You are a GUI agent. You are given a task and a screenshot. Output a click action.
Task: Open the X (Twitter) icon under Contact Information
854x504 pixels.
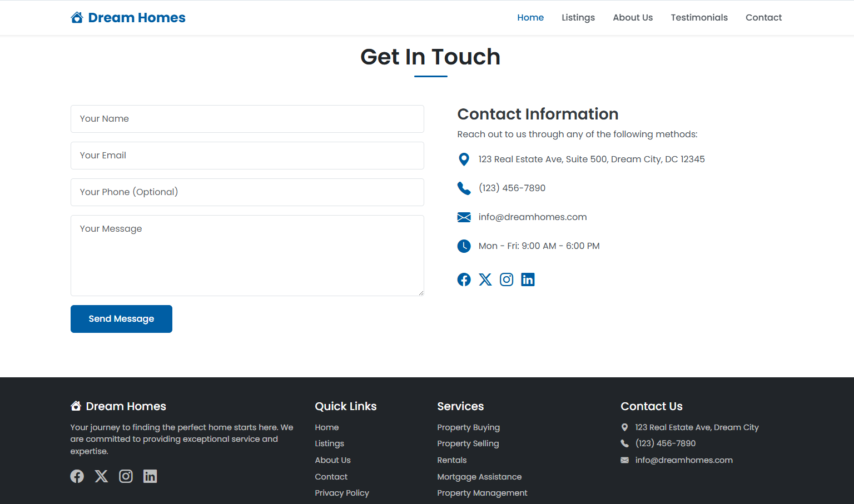click(x=485, y=280)
